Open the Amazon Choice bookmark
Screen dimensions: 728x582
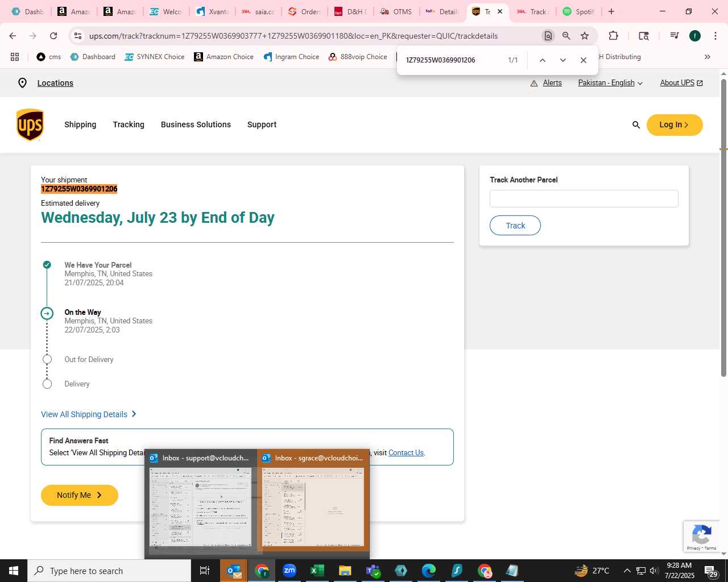pyautogui.click(x=224, y=57)
